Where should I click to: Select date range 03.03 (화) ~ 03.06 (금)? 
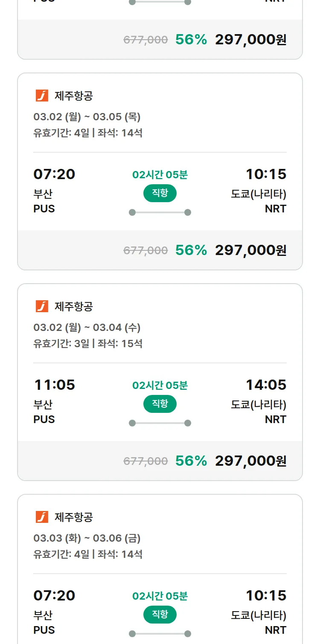pos(87,538)
